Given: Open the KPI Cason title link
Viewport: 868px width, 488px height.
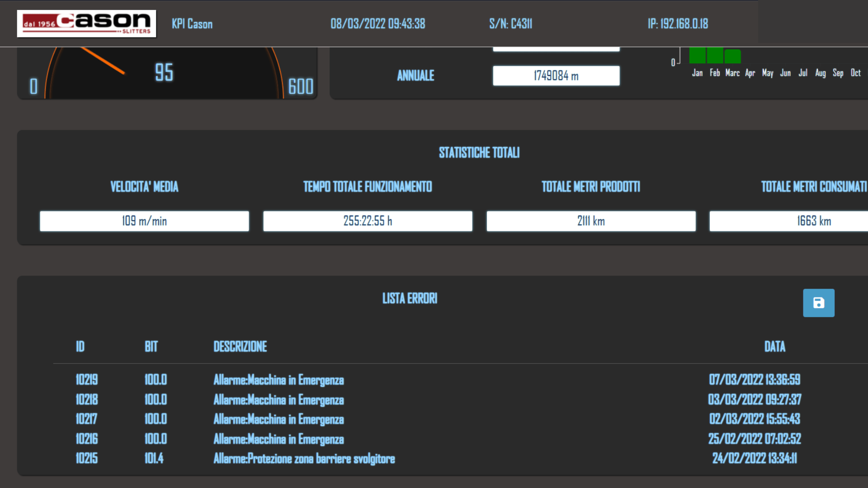Looking at the screenshot, I should tap(192, 24).
